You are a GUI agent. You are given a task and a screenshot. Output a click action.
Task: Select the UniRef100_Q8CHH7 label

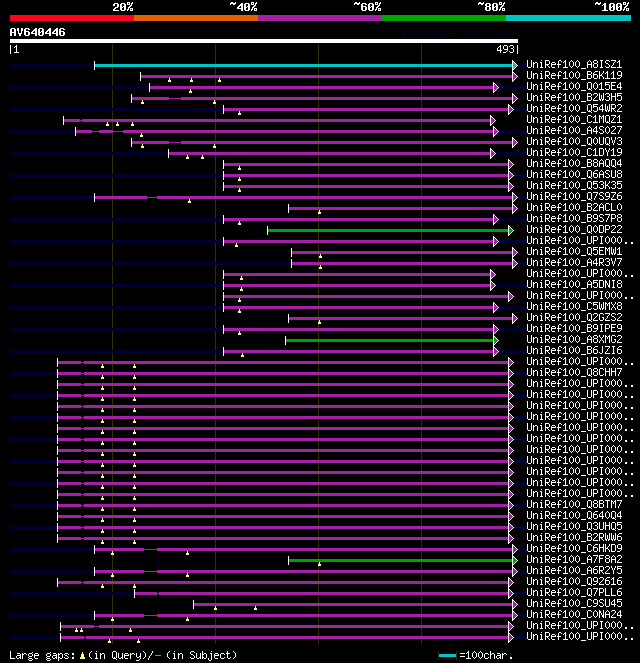pos(574,372)
